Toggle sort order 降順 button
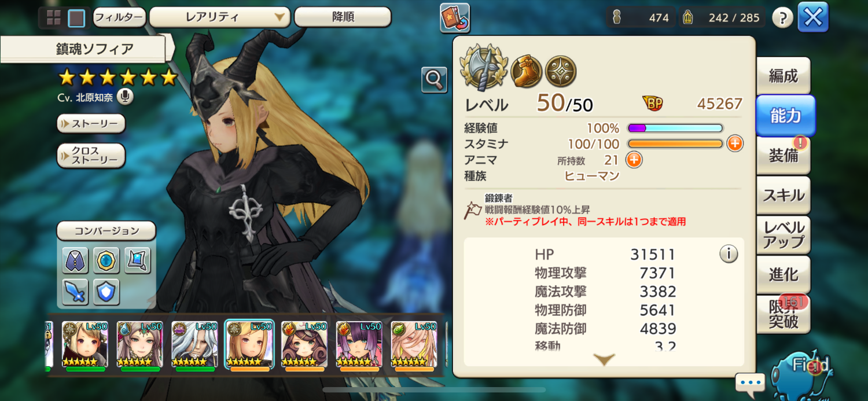 point(343,17)
